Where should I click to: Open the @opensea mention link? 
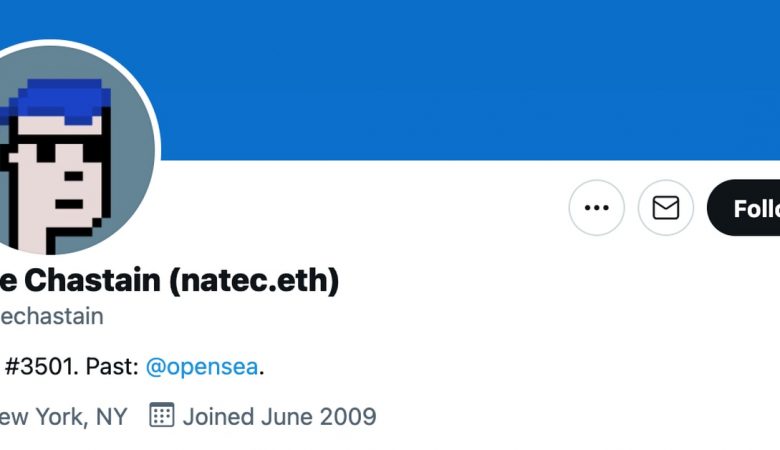(x=202, y=367)
